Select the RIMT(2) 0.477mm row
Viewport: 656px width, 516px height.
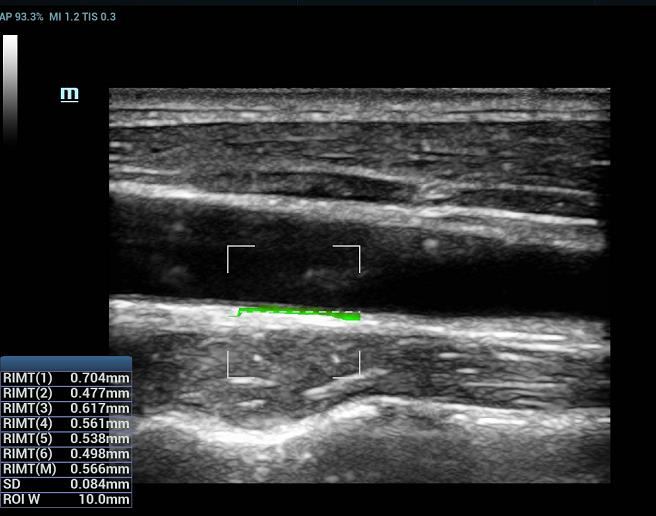tap(66, 393)
